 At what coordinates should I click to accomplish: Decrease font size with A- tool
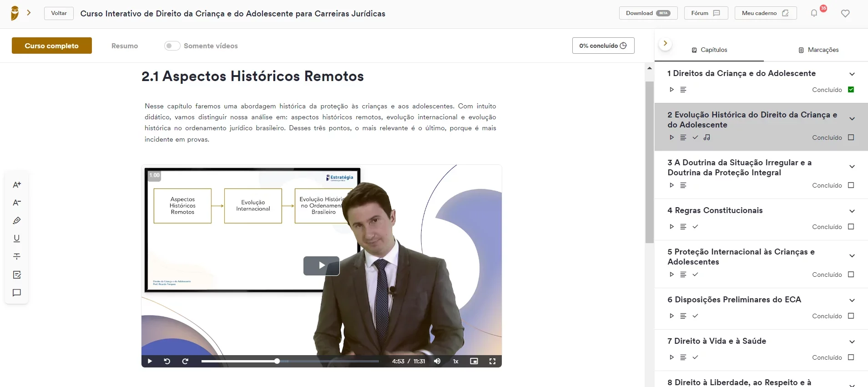[17, 203]
